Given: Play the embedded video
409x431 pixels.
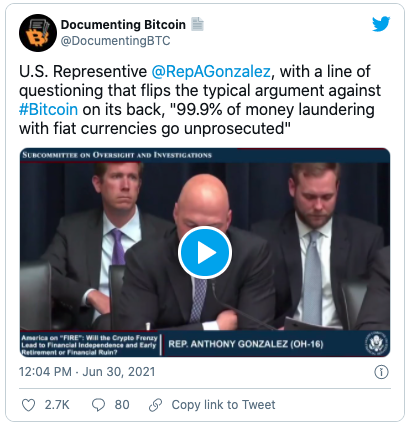Looking at the screenshot, I should tap(205, 253).
